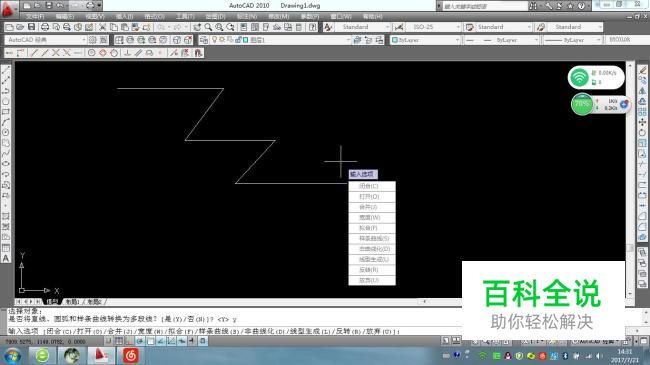
Task: Open the 修改(M) menu
Action: pos(279,17)
